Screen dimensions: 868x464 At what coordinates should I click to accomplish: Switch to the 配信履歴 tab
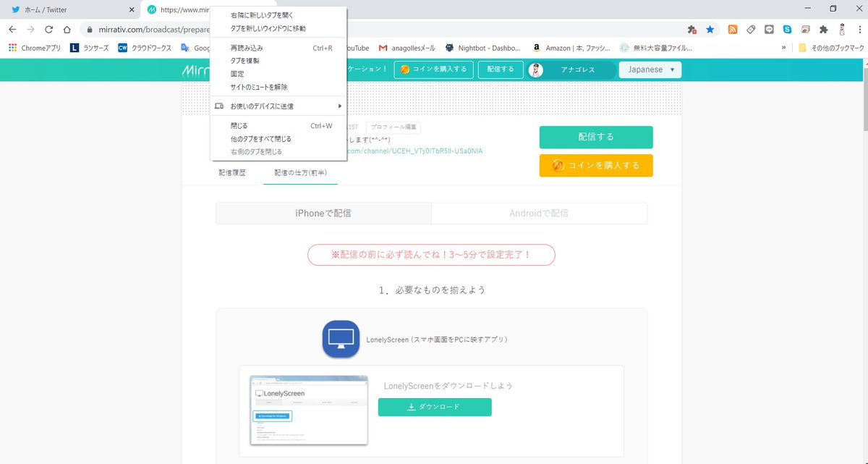click(x=232, y=173)
